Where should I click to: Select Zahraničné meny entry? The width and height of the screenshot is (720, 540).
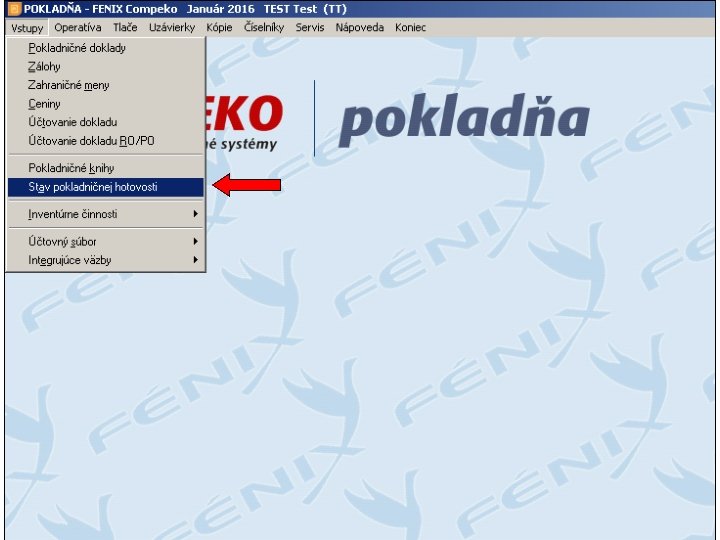[106, 85]
